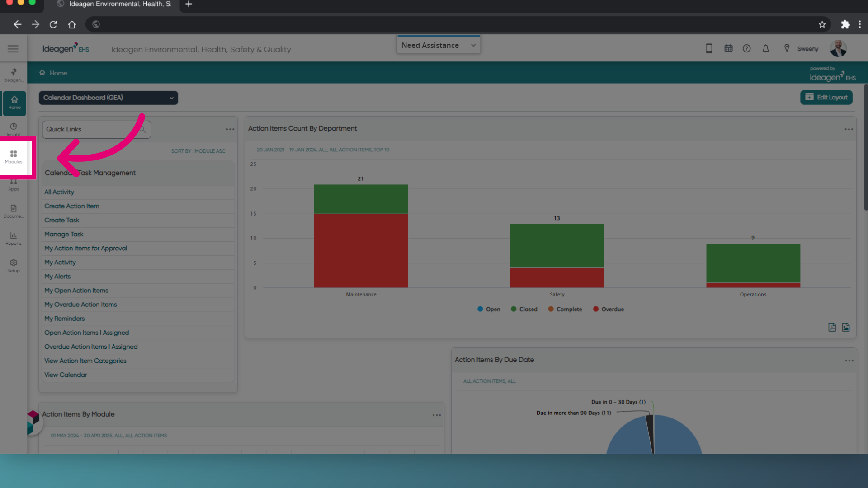Expand the Calendar Dashboard (GEA) dropdown
868x488 pixels.
point(108,98)
